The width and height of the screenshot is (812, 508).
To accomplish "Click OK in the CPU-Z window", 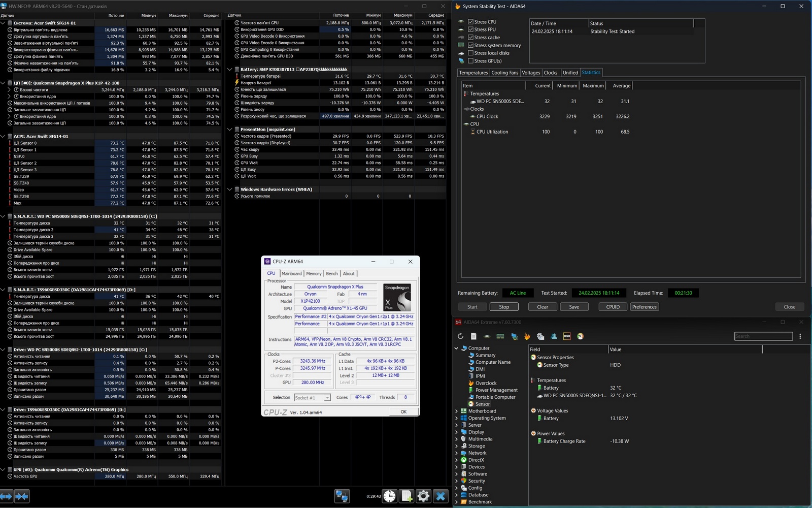I will point(403,412).
